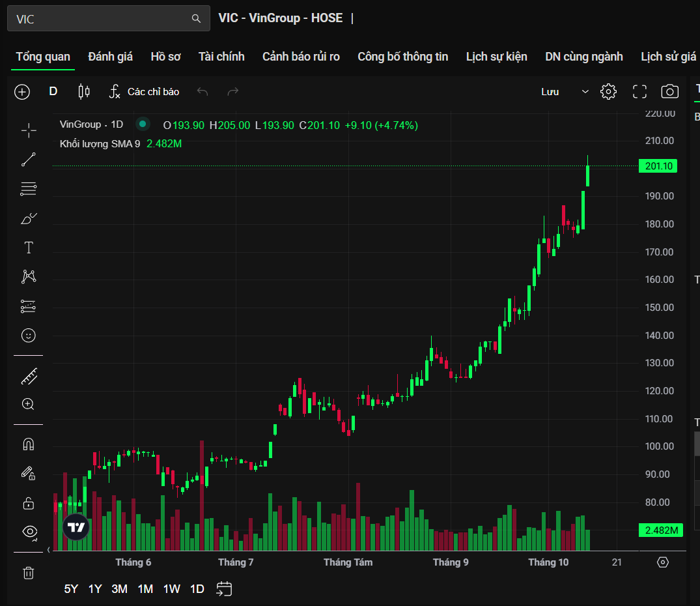Select the crosshair cursor tool
This screenshot has width=700, height=606.
(29, 131)
